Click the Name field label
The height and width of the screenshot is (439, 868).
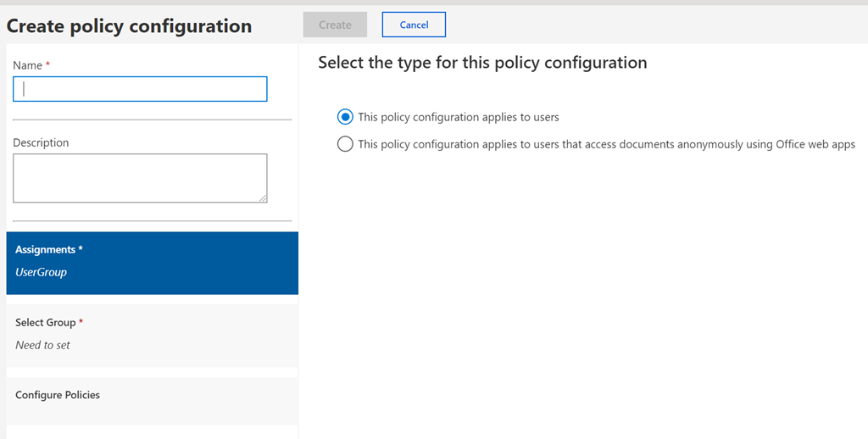tap(27, 65)
